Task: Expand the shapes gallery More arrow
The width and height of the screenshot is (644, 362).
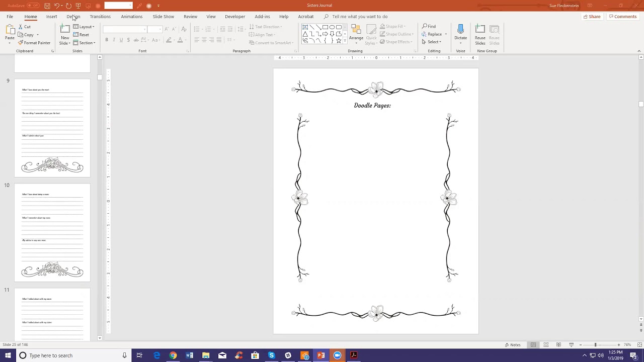Action: (346, 41)
